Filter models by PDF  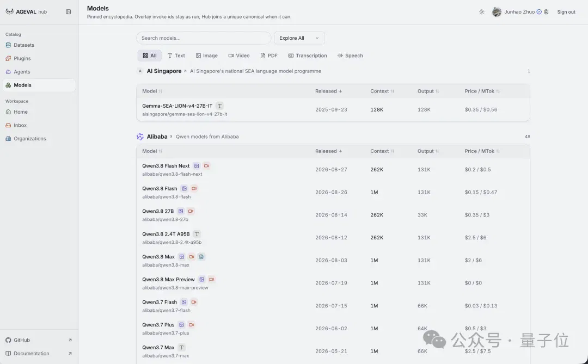coord(269,55)
